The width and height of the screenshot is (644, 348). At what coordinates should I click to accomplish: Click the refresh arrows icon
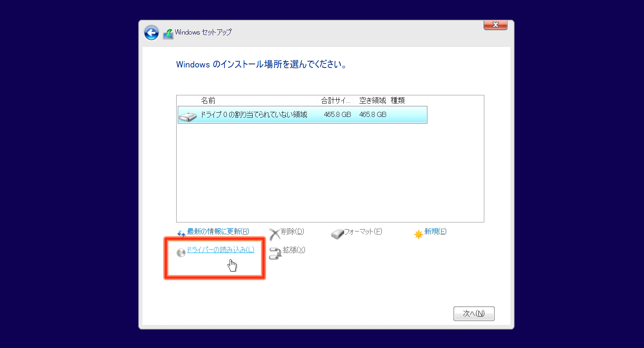pyautogui.click(x=181, y=234)
